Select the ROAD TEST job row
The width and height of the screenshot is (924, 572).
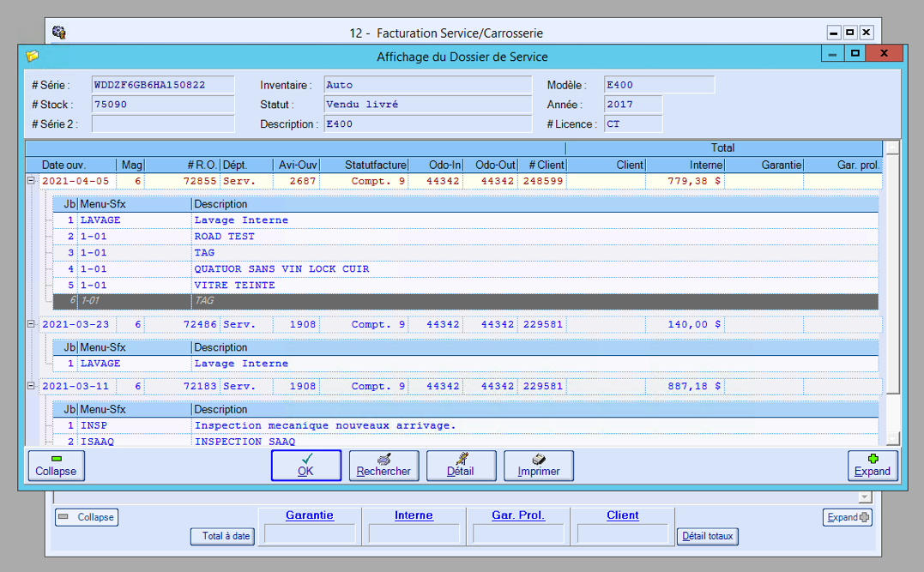466,236
